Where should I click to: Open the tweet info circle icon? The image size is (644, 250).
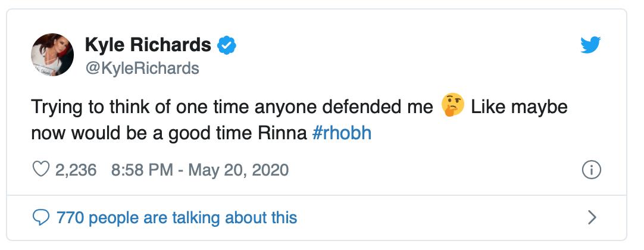(x=591, y=170)
